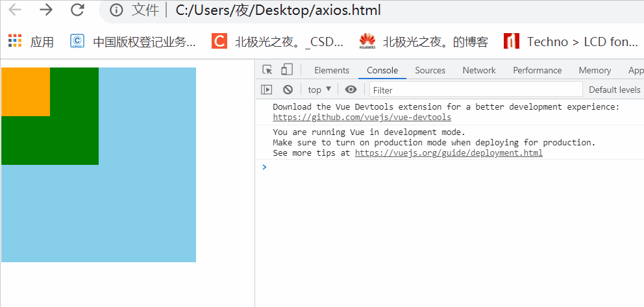The height and width of the screenshot is (307, 644).
Task: Click the console Filter input field
Action: [476, 90]
